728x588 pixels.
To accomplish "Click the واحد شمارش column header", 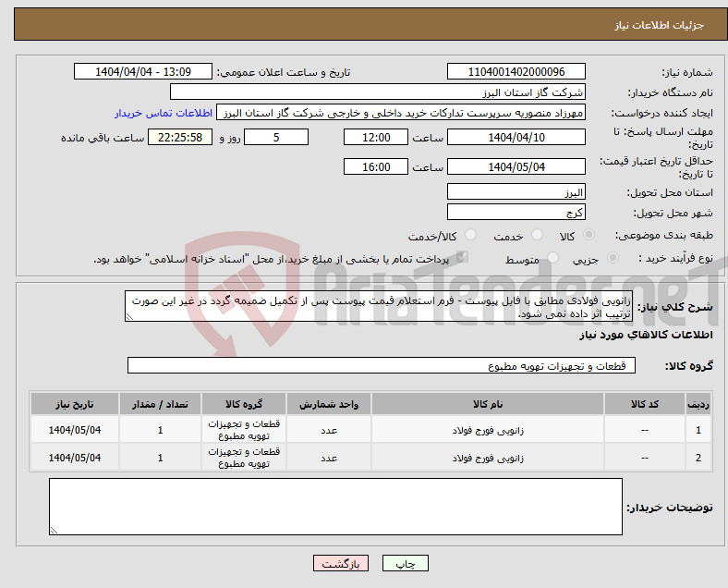I will 329,404.
